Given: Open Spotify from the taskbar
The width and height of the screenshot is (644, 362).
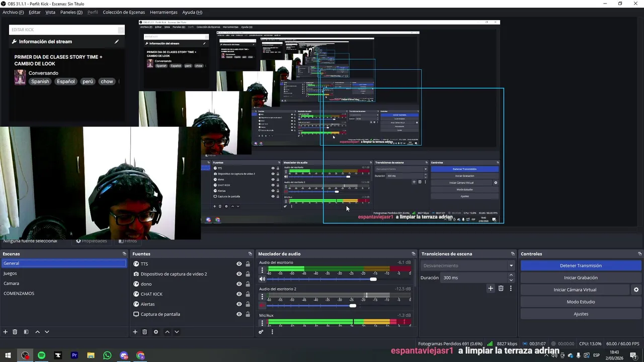Looking at the screenshot, I should (41, 355).
